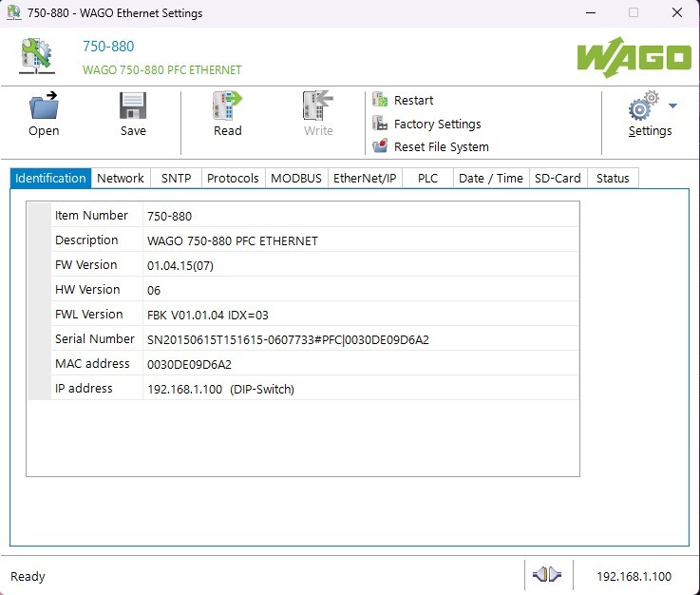The image size is (700, 595).
Task: Click the HW Version value 06
Action: [x=154, y=290]
